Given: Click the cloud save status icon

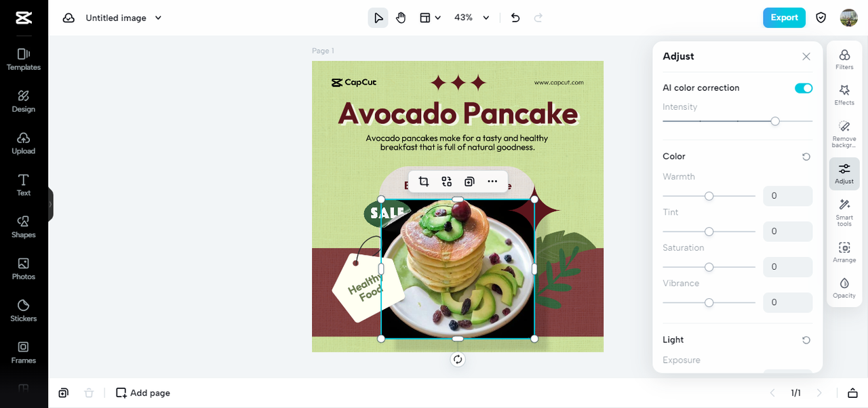Looking at the screenshot, I should coord(68,18).
